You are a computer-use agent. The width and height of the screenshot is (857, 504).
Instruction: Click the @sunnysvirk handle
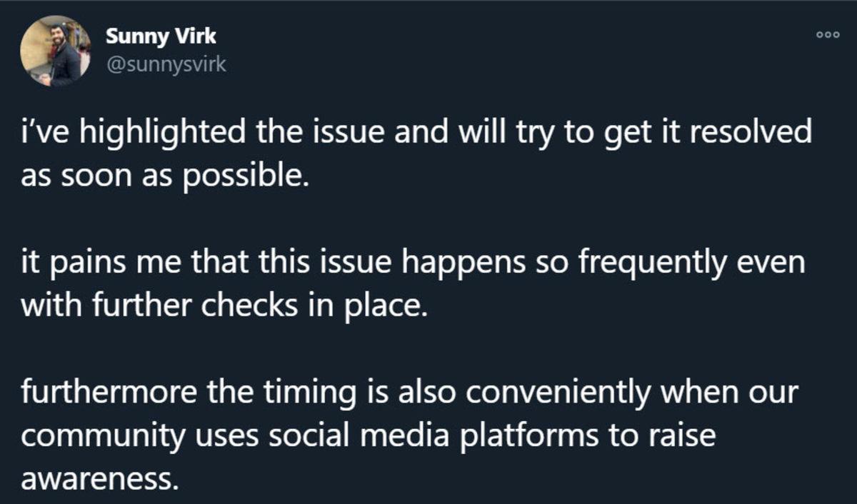click(x=166, y=64)
